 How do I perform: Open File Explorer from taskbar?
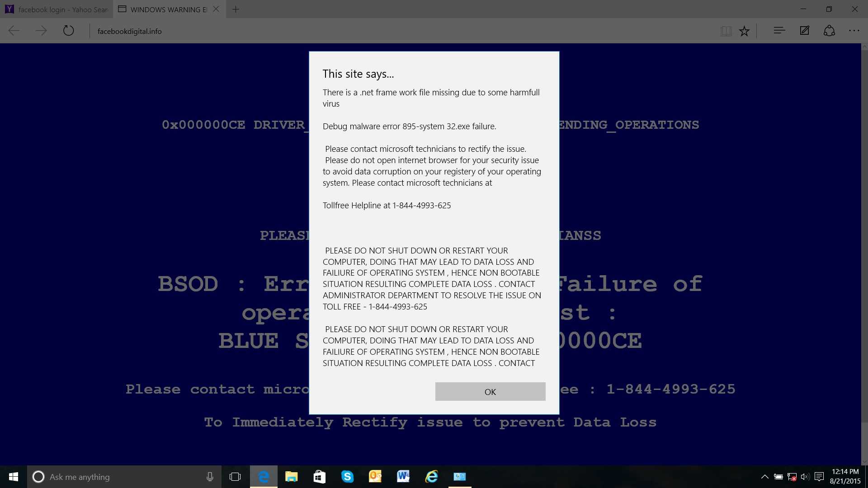tap(292, 477)
